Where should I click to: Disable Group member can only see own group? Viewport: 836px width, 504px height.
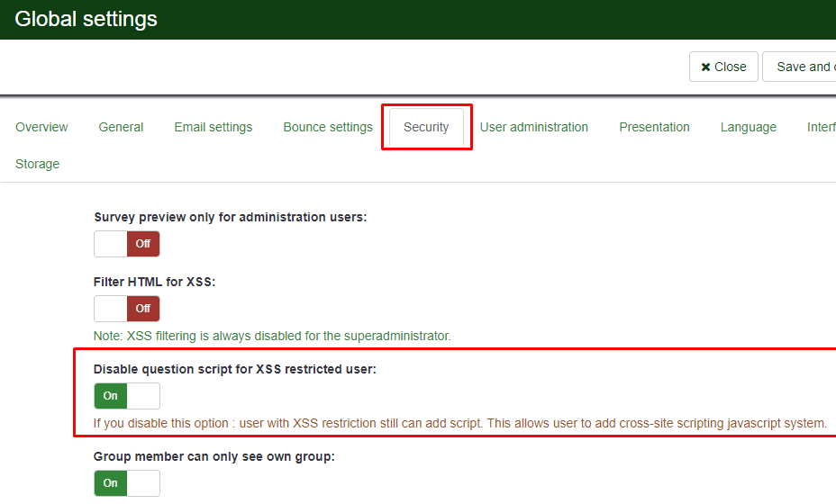point(127,483)
